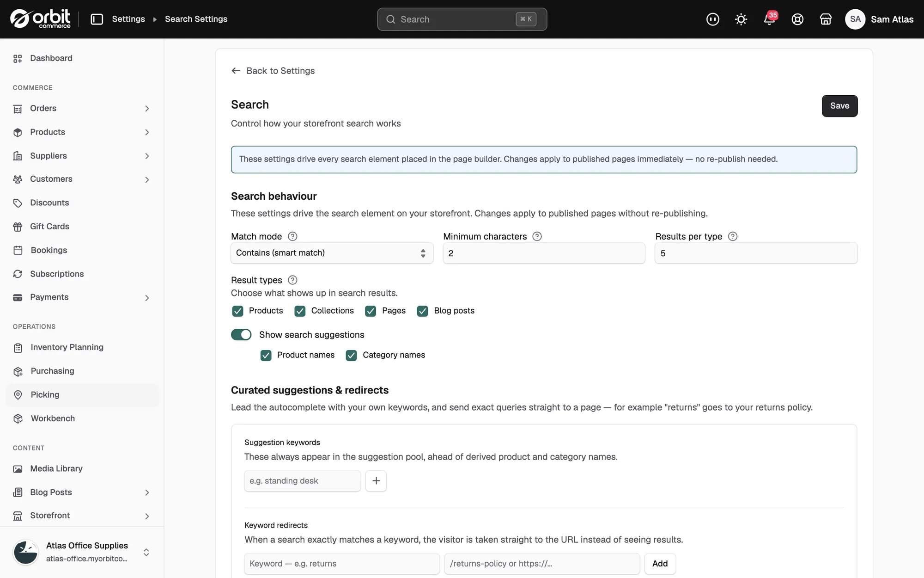Focus the top Search bar
Viewport: 924px width, 578px height.
pyautogui.click(x=462, y=19)
